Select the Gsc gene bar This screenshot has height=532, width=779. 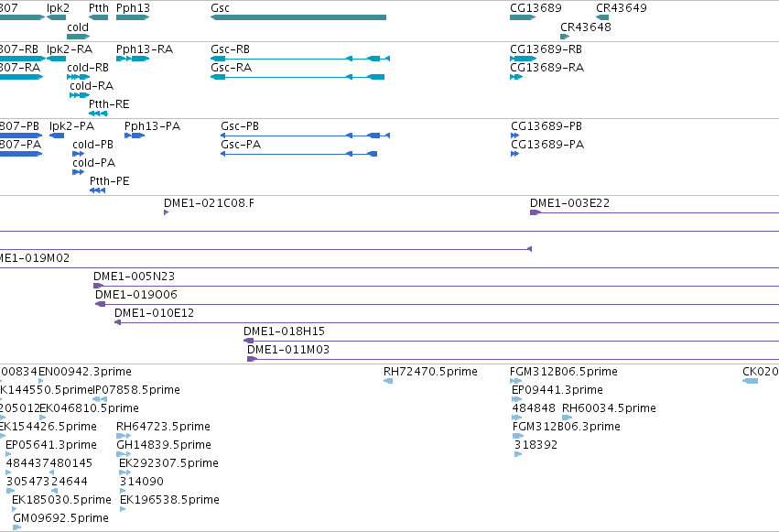[x=298, y=17]
